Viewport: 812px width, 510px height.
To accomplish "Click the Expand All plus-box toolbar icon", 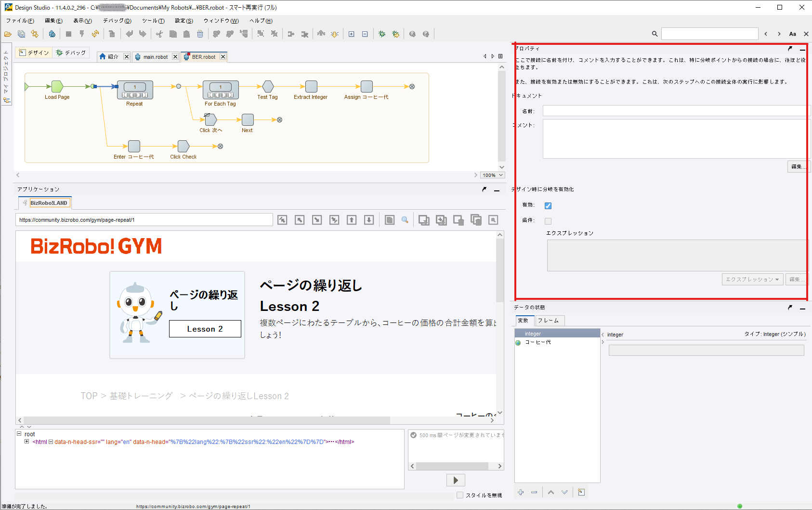I will tap(352, 34).
